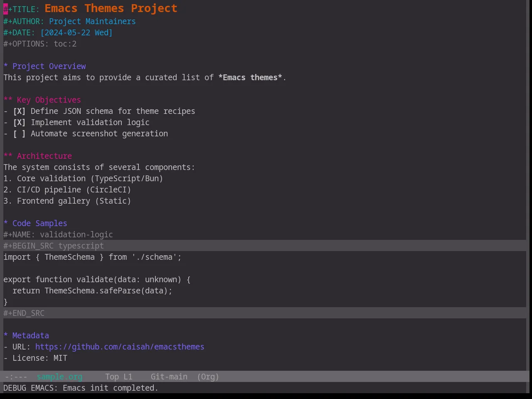The image size is (532, 399).
Task: Click Project Maintainers author text
Action: pyautogui.click(x=92, y=22)
